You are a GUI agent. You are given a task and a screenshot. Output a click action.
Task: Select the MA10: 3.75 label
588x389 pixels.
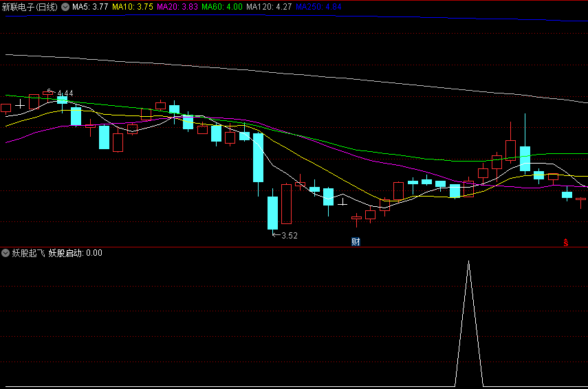[x=133, y=7]
